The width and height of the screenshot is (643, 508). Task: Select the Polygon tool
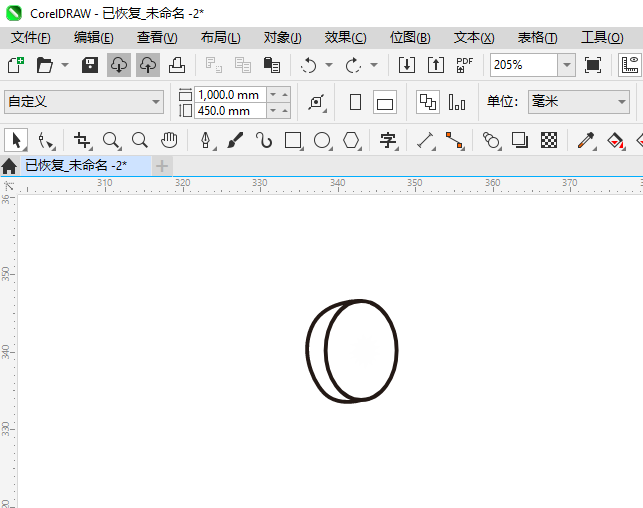coord(351,141)
